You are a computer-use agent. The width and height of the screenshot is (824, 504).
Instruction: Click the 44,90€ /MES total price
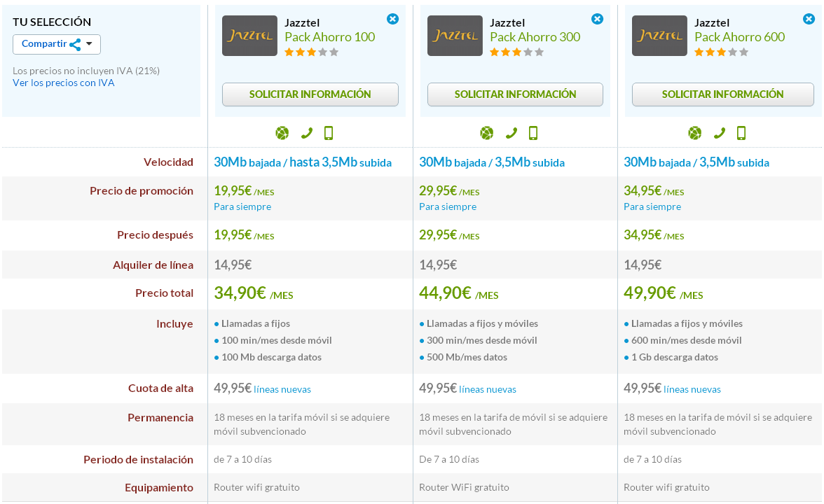coord(459,293)
